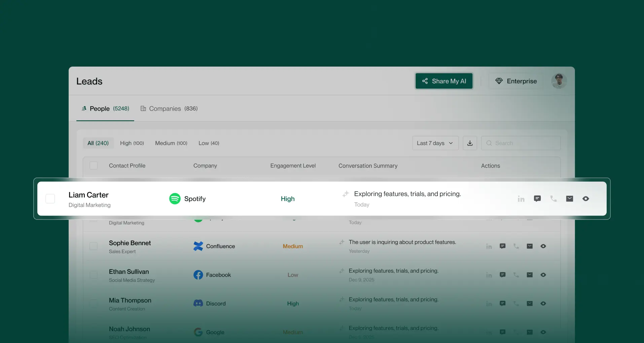
Task: Click the download export icon near search
Action: point(470,143)
